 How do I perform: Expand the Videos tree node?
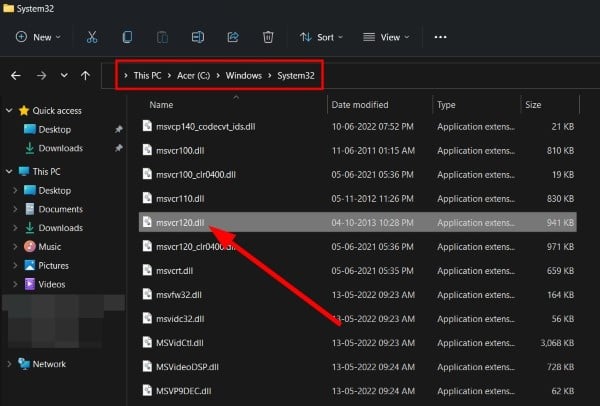tap(15, 284)
